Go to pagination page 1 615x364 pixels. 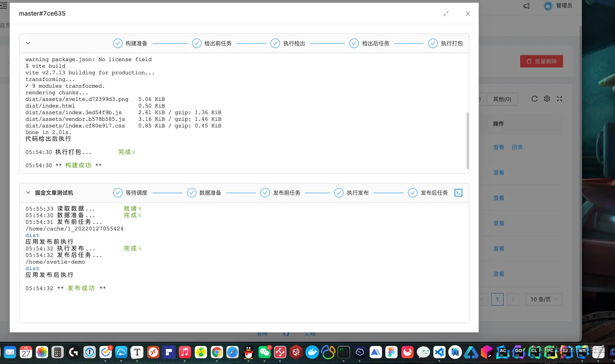click(x=497, y=299)
